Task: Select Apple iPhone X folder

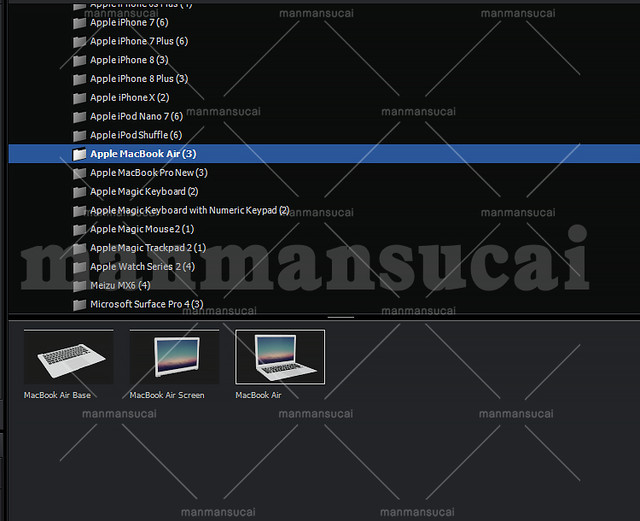Action: tap(129, 98)
